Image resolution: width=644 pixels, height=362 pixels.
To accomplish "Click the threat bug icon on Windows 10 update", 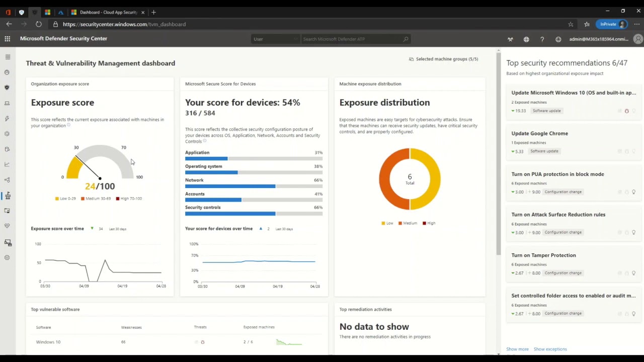I will 626,111.
